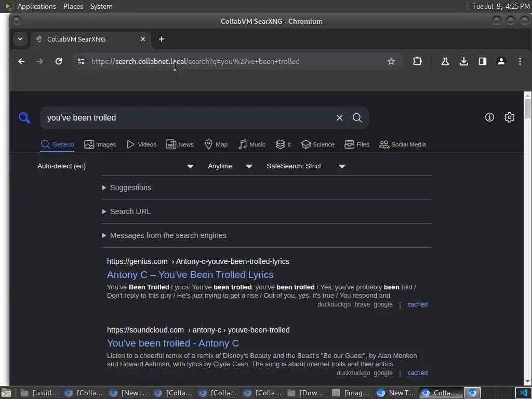Click the clock Tue Jul 9, 4:25 PM

click(x=501, y=6)
